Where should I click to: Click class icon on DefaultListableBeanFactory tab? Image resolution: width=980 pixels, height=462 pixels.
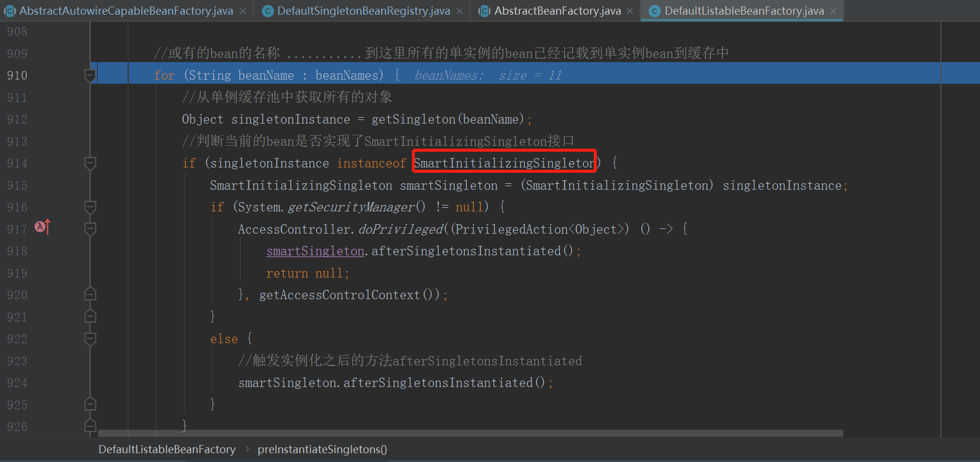(655, 11)
